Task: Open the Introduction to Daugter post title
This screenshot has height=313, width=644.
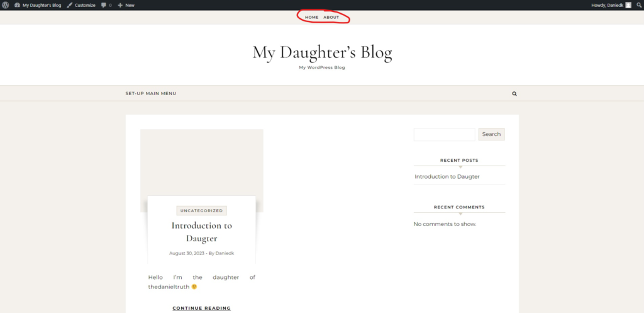Action: 201,232
